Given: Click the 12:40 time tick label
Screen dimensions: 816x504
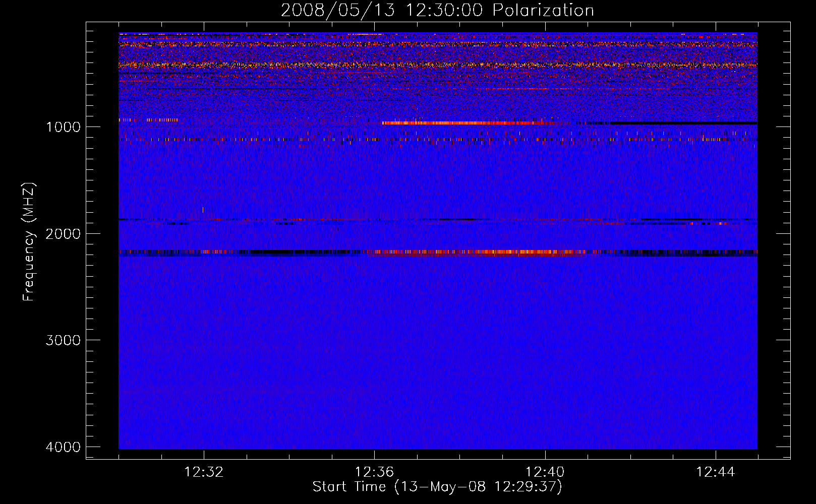Looking at the screenshot, I should [x=545, y=472].
